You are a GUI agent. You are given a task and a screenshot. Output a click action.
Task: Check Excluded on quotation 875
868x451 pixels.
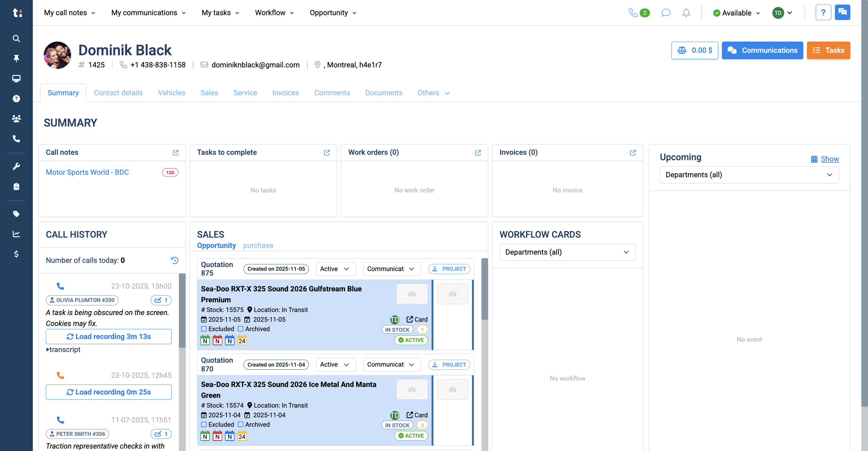pyautogui.click(x=204, y=329)
